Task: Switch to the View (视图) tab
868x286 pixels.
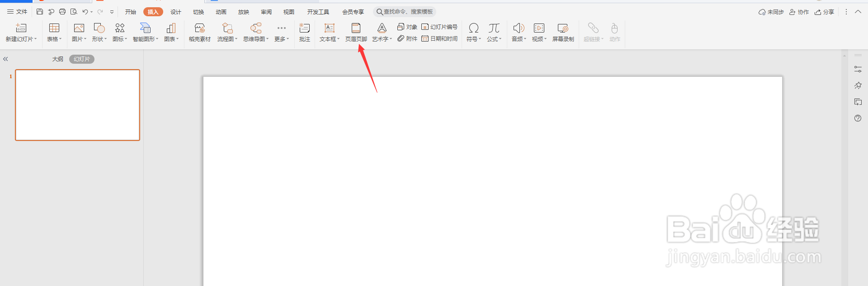Action: tap(289, 12)
